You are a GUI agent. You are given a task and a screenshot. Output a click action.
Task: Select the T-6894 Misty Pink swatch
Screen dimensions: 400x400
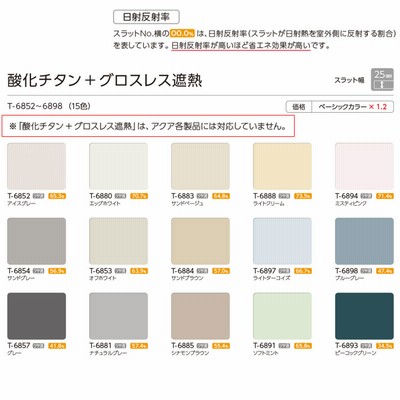point(364,166)
